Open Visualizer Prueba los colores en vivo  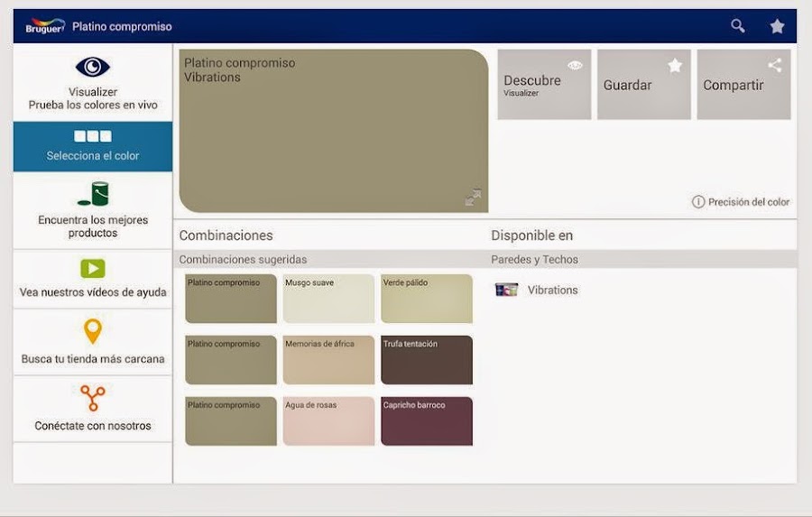coord(93,83)
